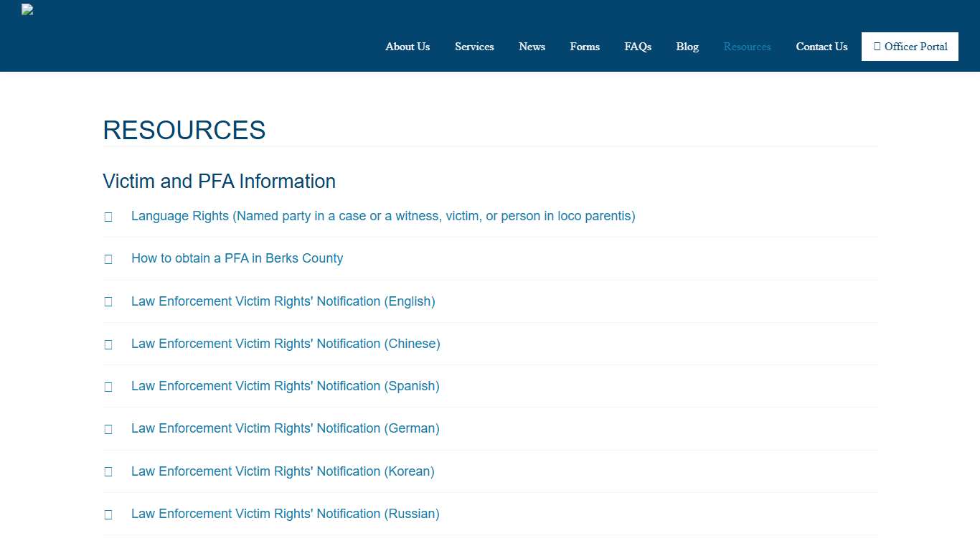980x551 pixels.
Task: Open the About Us menu item
Action: 407,47
